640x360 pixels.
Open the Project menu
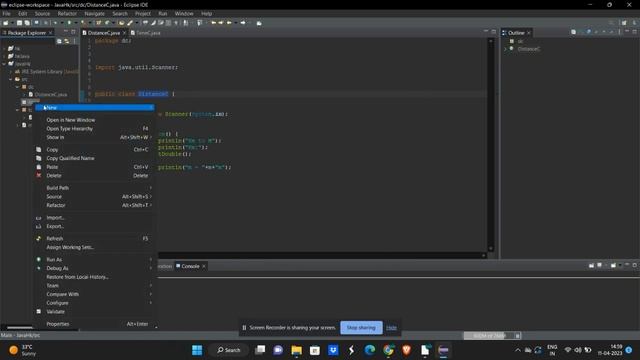click(x=143, y=13)
